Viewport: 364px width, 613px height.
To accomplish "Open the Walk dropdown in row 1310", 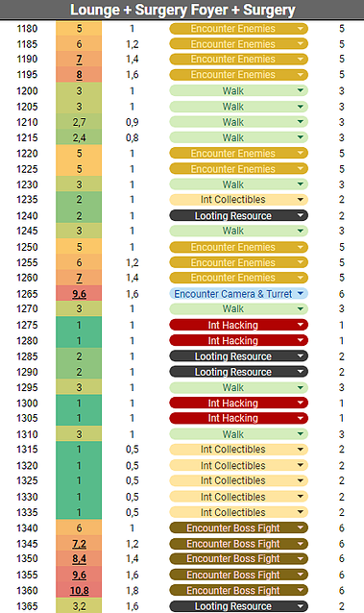I will [x=238, y=434].
